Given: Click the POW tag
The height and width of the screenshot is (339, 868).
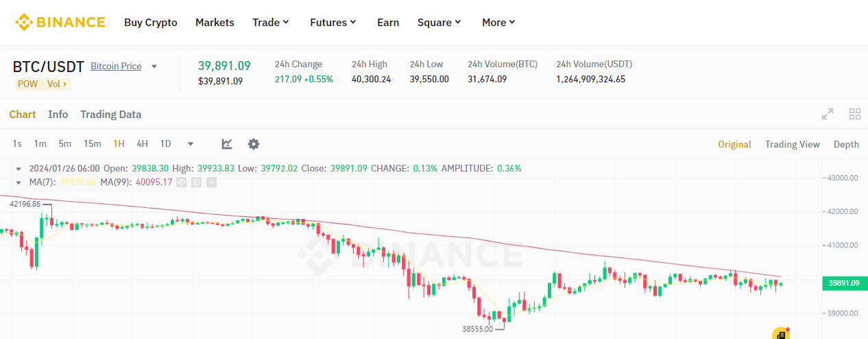Looking at the screenshot, I should tap(27, 84).
